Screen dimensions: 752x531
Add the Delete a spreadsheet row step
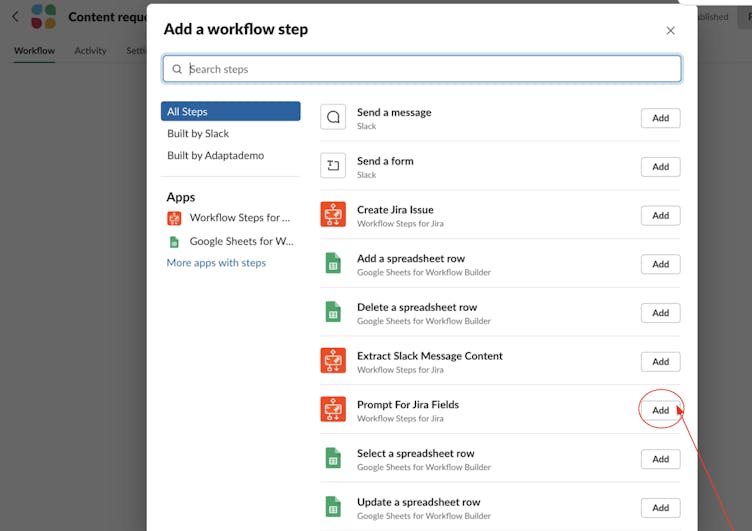660,313
